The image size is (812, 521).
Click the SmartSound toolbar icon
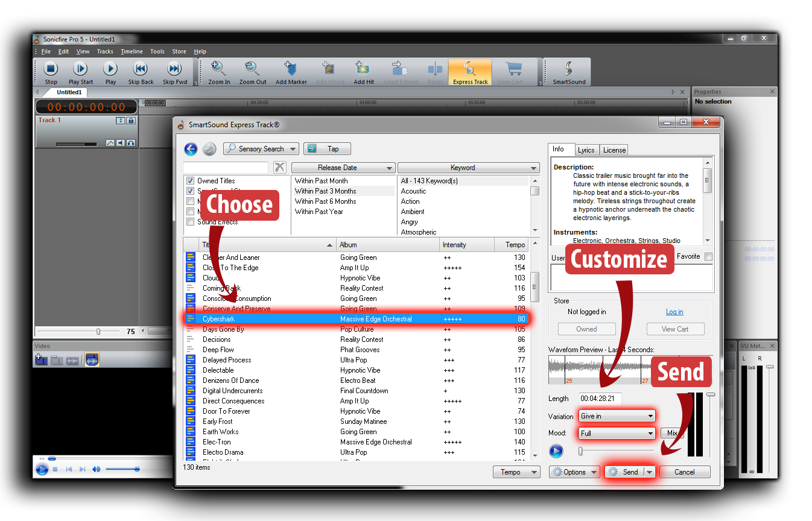[569, 72]
